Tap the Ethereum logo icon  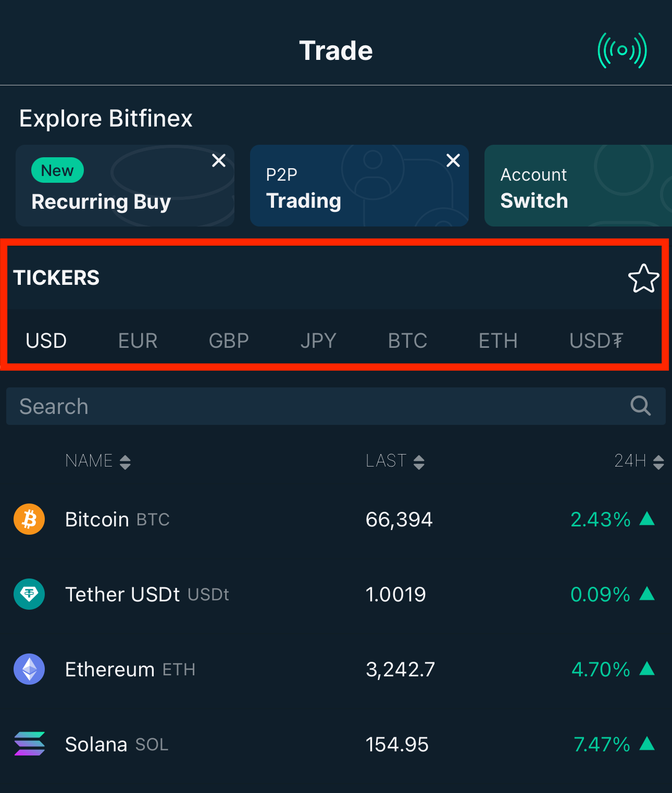[x=29, y=669]
